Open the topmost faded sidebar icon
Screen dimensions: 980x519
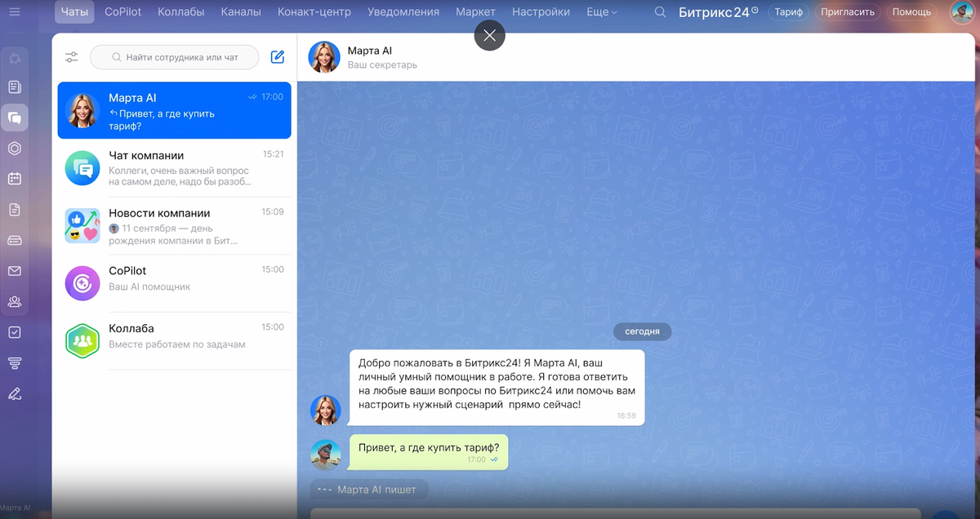(x=15, y=58)
